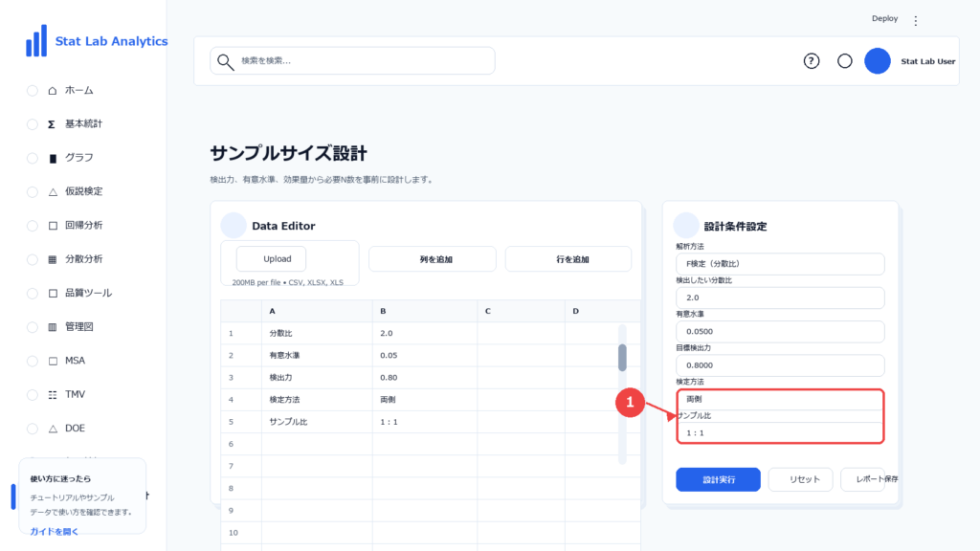
Task: Select the radio circle for 分散分析
Action: 33,259
